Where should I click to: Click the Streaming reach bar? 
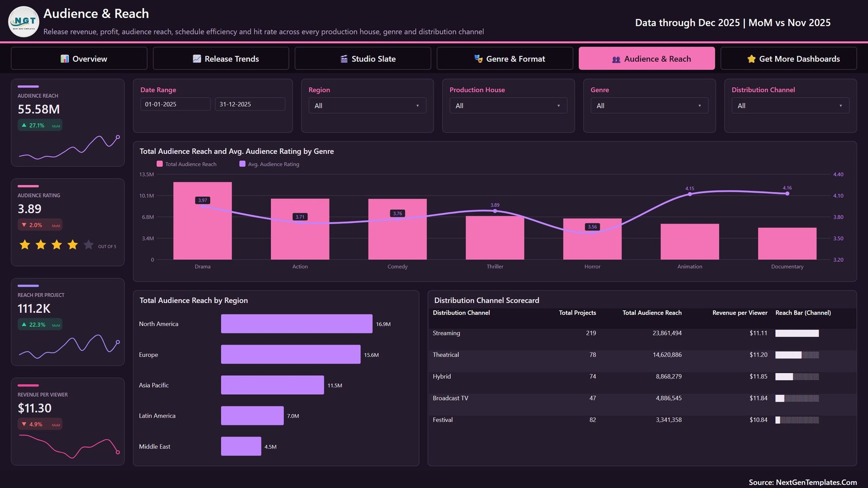coord(797,333)
